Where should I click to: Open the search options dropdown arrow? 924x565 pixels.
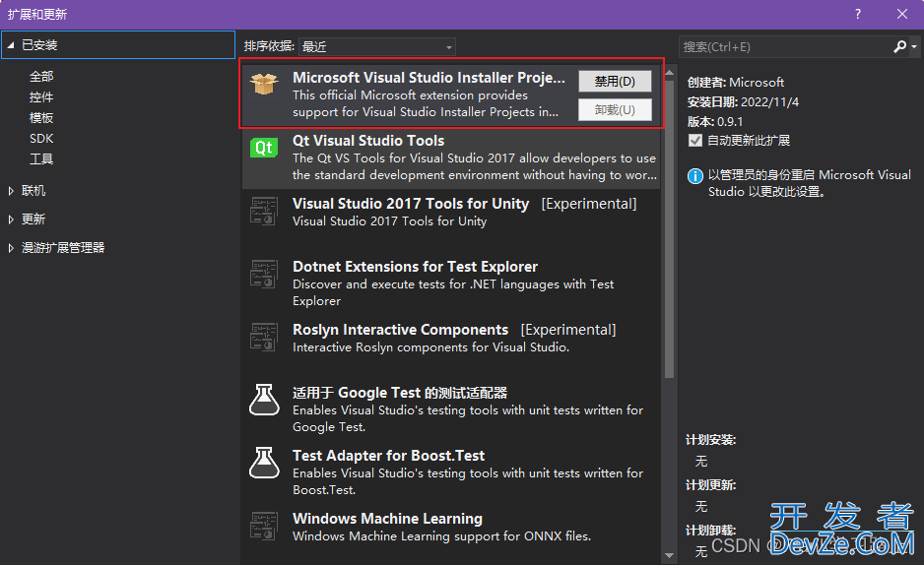tap(914, 46)
